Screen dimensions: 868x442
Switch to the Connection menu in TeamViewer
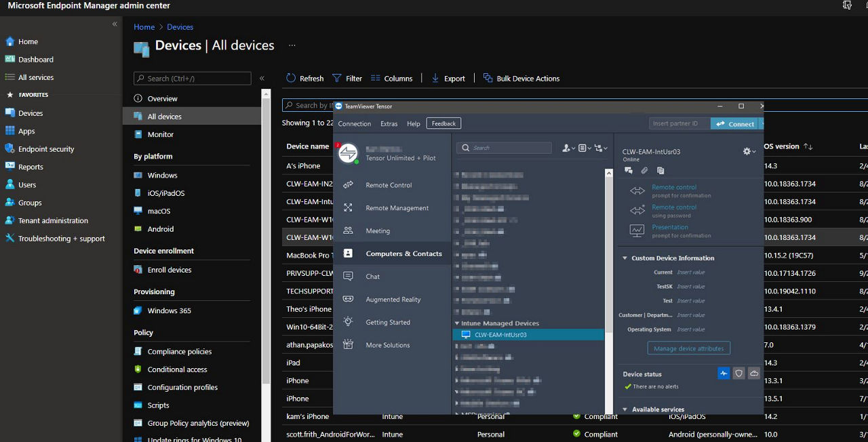pos(354,123)
